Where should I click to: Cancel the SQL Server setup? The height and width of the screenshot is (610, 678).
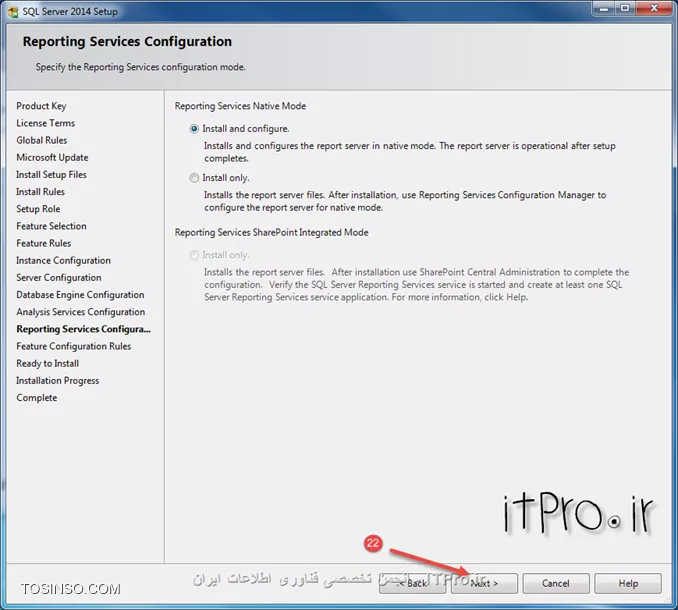556,584
